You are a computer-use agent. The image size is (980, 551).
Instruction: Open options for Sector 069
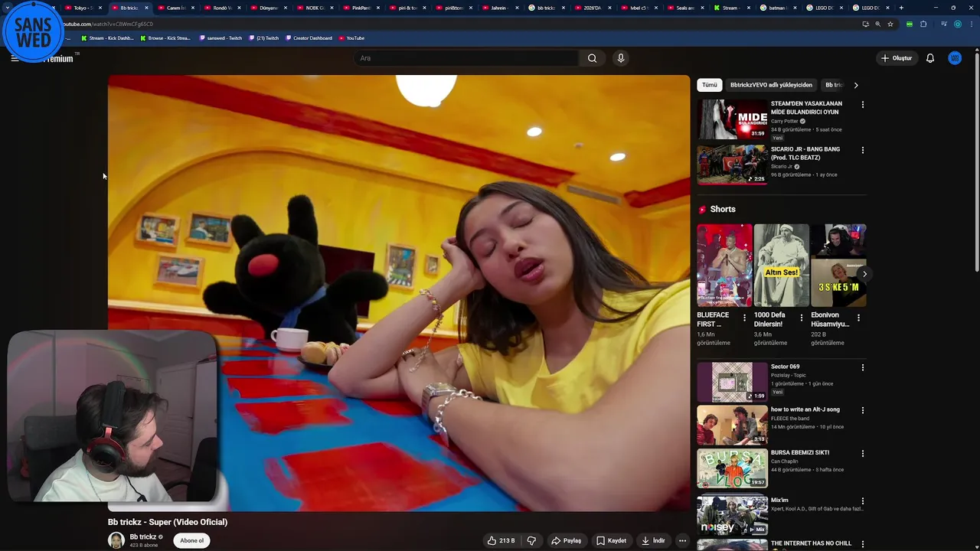(863, 367)
